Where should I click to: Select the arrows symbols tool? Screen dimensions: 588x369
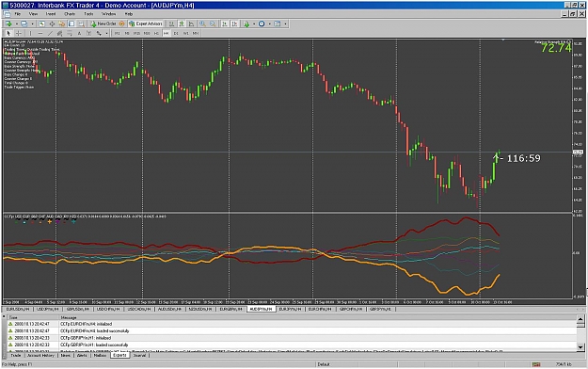pos(98,33)
